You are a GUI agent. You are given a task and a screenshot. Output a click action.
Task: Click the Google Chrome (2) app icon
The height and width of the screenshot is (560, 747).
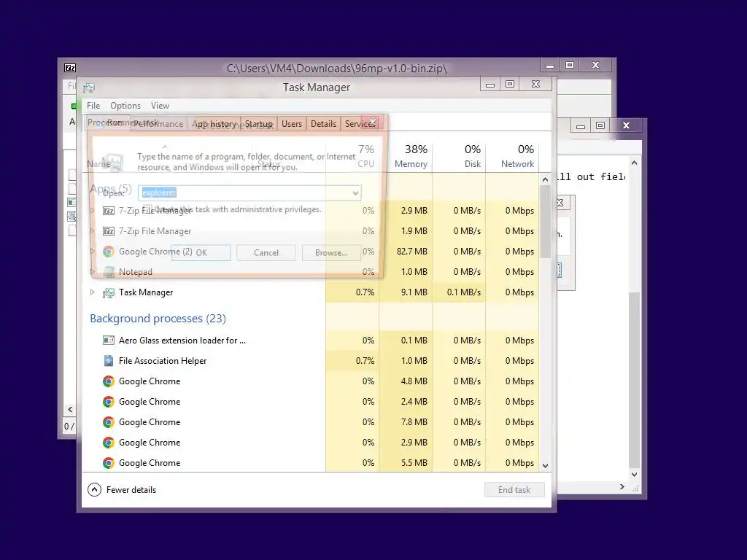(x=109, y=252)
